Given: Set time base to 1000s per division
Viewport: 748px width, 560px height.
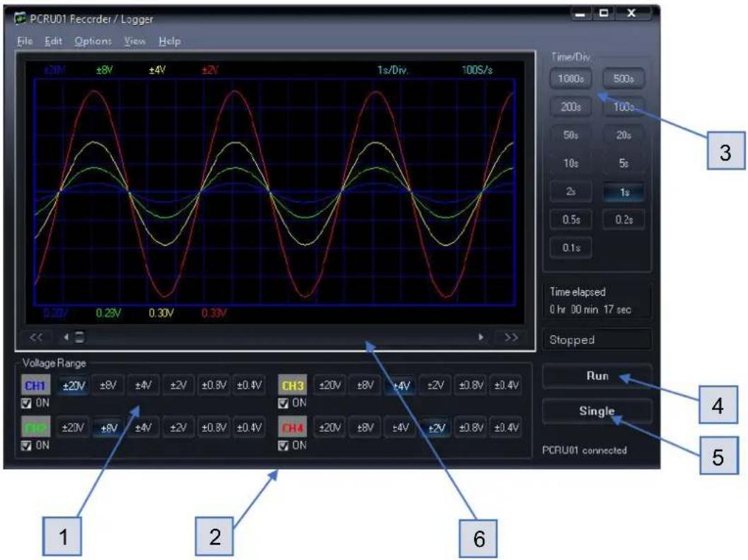Looking at the screenshot, I should [x=571, y=78].
